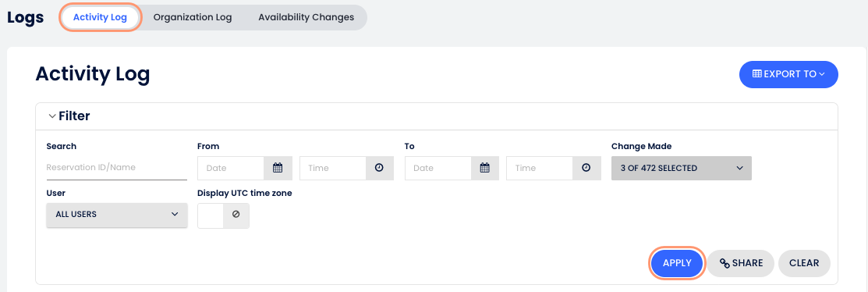
Task: Click the From Date input field
Action: (231, 168)
